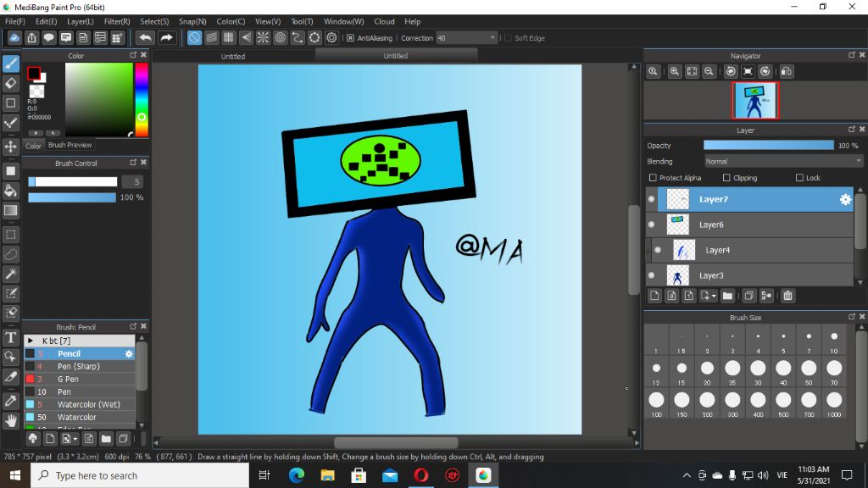Select the Pen (Sharp) brush
This screenshot has width=868, height=488.
(79, 366)
